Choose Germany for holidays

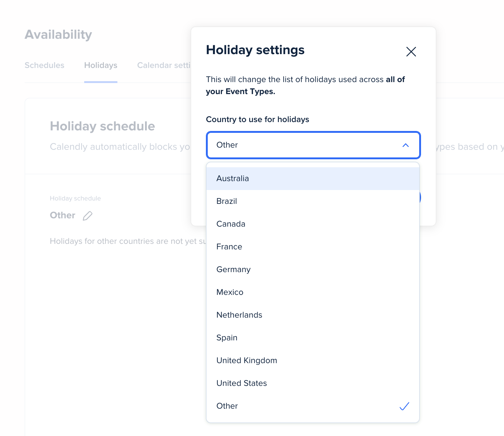[234, 270]
